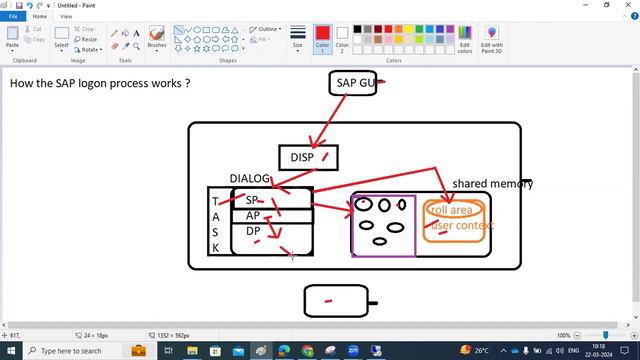640x360 pixels.
Task: Click the Select tool rectangle icon
Action: (62, 33)
